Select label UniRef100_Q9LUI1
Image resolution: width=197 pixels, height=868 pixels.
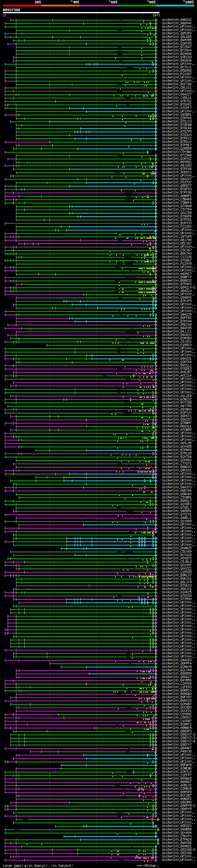[x=177, y=88]
